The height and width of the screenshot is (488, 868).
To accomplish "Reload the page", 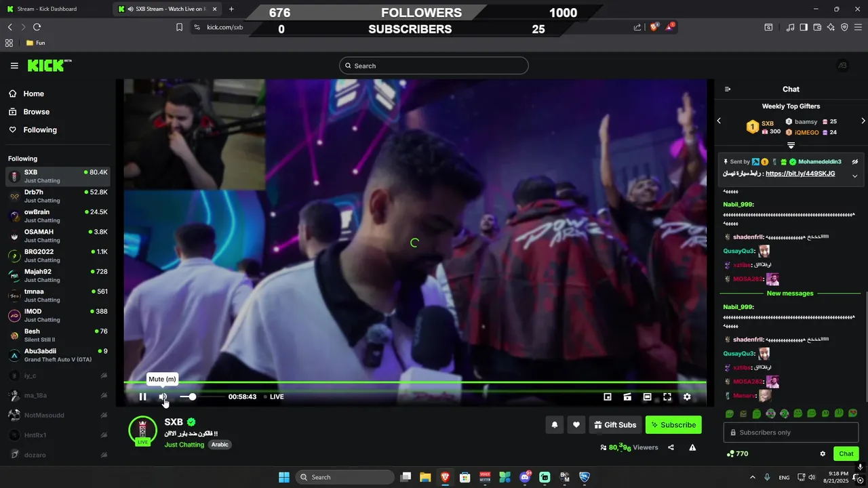I will pos(37,27).
